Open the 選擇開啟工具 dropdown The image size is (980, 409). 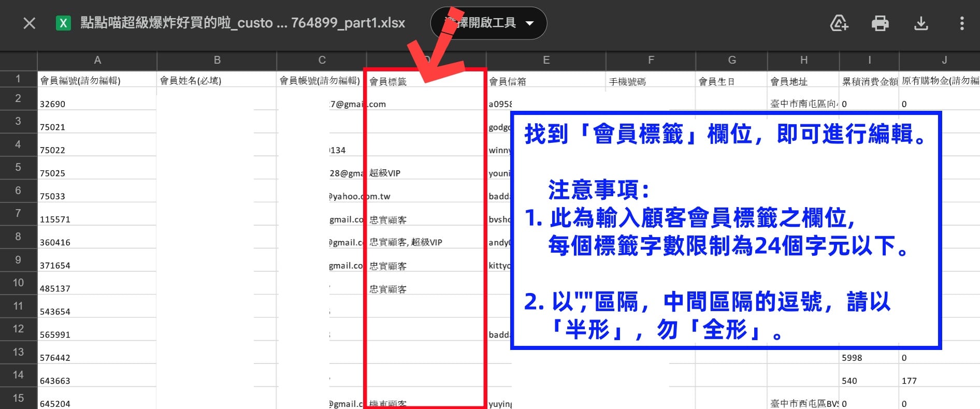coord(488,23)
